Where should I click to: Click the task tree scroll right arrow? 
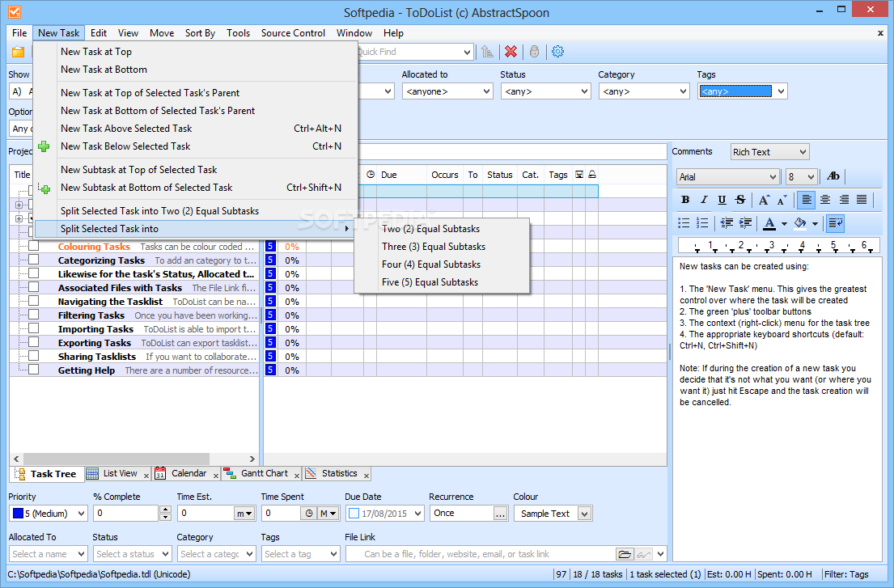[x=252, y=459]
